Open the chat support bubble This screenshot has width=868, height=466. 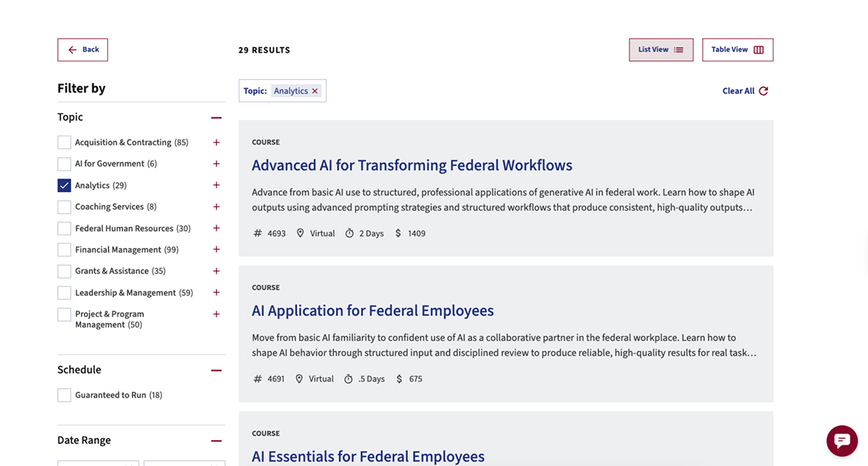coord(842,440)
